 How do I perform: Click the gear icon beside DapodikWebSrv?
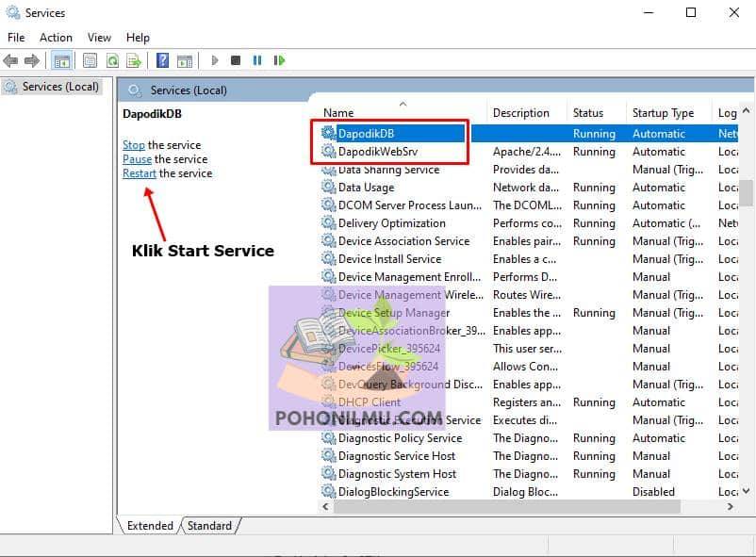[x=328, y=151]
